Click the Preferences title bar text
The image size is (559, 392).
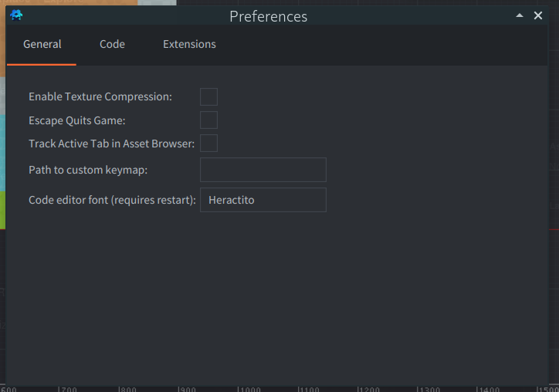click(269, 16)
